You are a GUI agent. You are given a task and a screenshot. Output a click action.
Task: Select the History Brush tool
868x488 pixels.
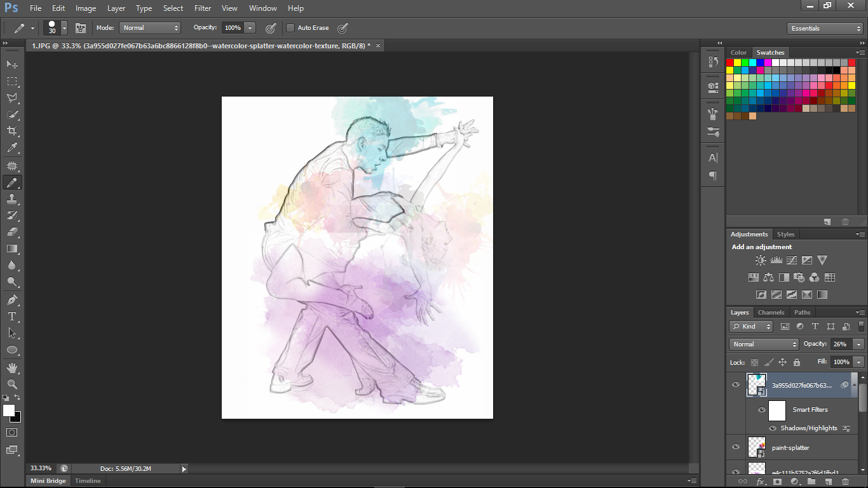coord(12,216)
